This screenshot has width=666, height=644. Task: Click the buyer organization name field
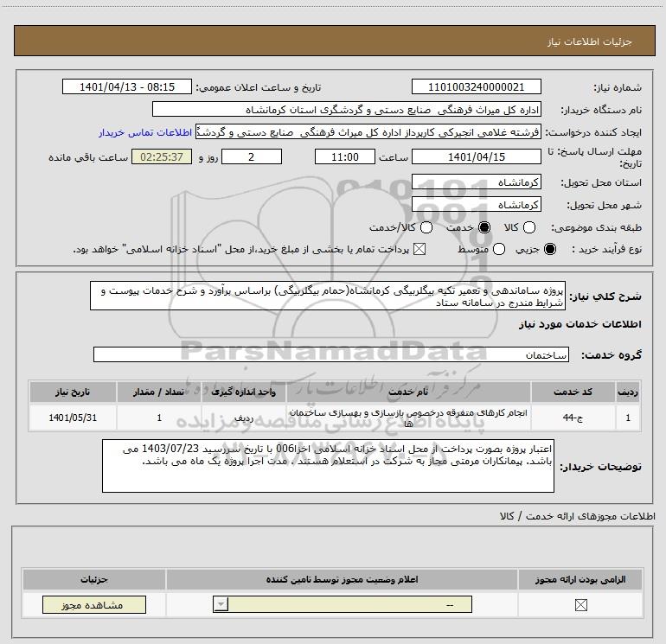347,109
